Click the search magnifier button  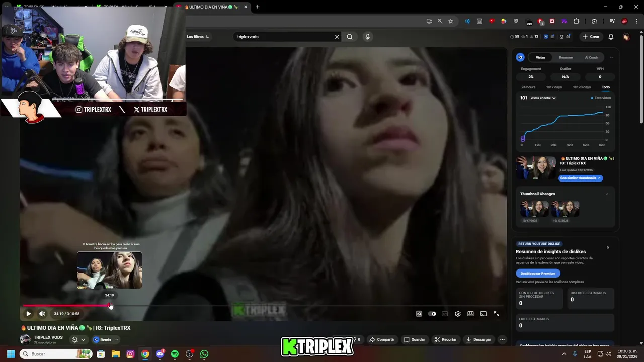(x=350, y=37)
